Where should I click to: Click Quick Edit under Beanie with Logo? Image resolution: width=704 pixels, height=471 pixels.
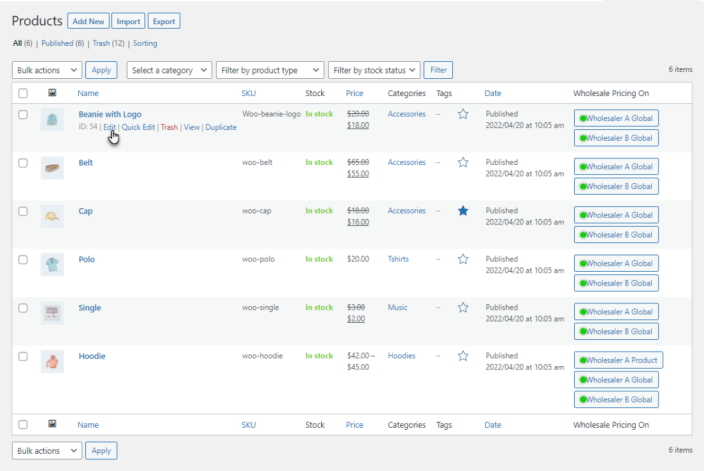[x=138, y=127]
